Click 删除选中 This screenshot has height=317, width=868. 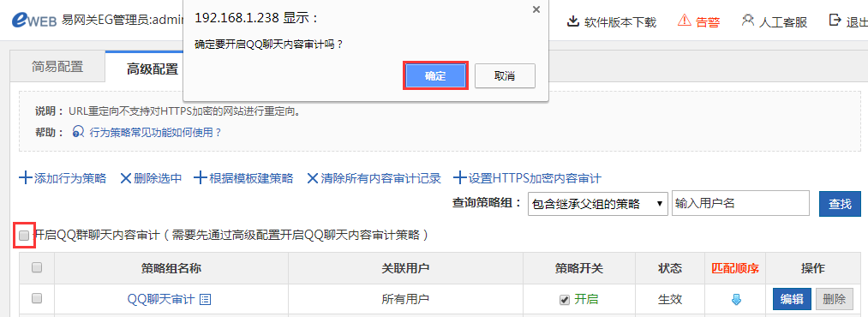(158, 178)
